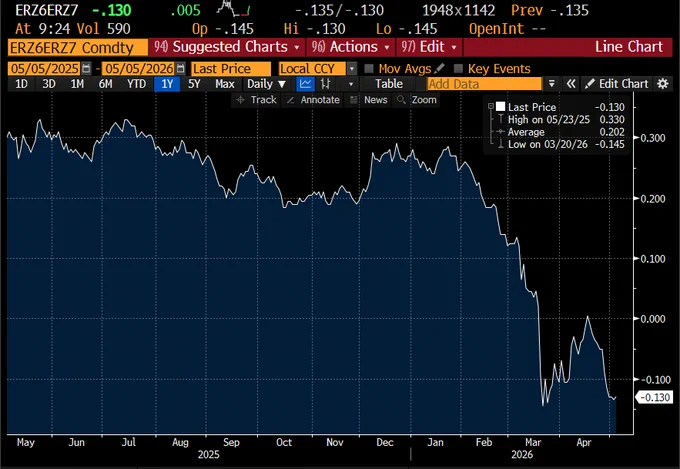Screen dimensions: 680x469
Task: Open the Daily periodicity dropdown
Action: point(266,84)
